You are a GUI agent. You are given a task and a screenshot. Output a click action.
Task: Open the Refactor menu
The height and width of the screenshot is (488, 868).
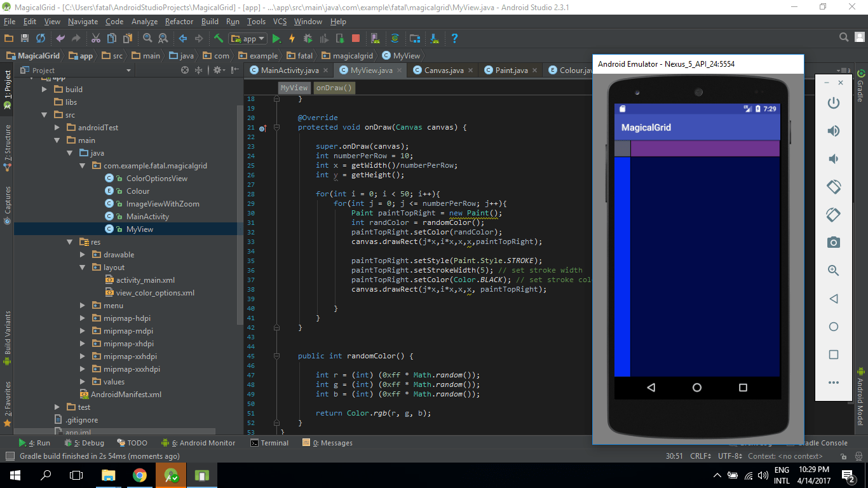179,21
